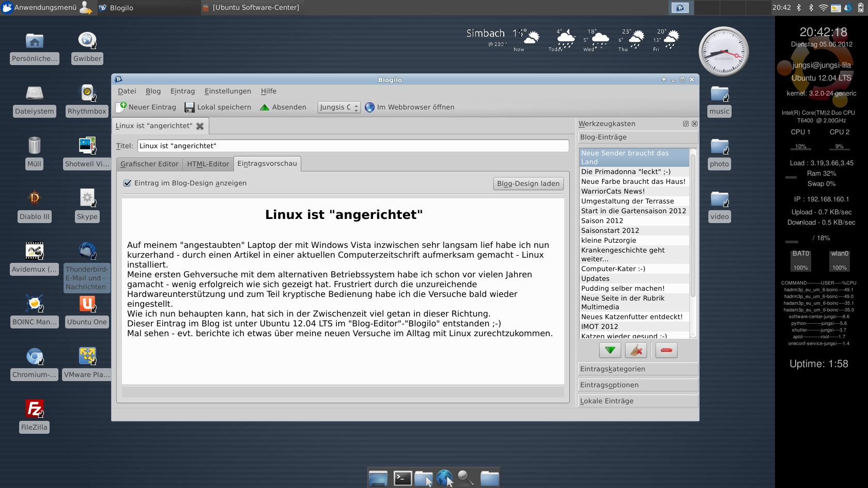The width and height of the screenshot is (868, 488).
Task: Click the analog clock widget
Action: [x=724, y=52]
